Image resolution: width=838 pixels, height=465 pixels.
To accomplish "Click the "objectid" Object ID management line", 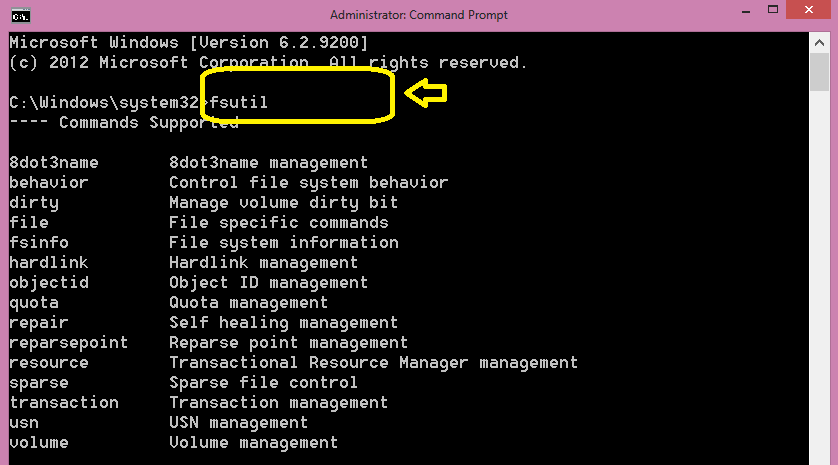I will click(x=49, y=282).
